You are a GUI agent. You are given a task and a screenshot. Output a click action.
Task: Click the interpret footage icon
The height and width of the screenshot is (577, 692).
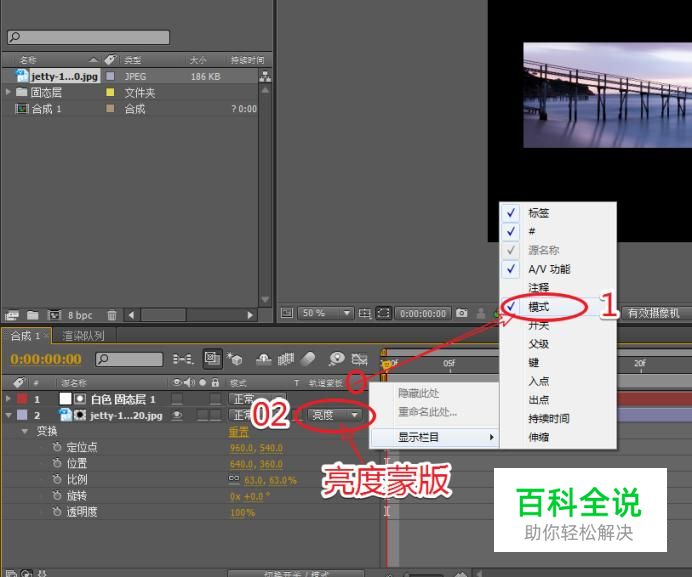pyautogui.click(x=12, y=315)
